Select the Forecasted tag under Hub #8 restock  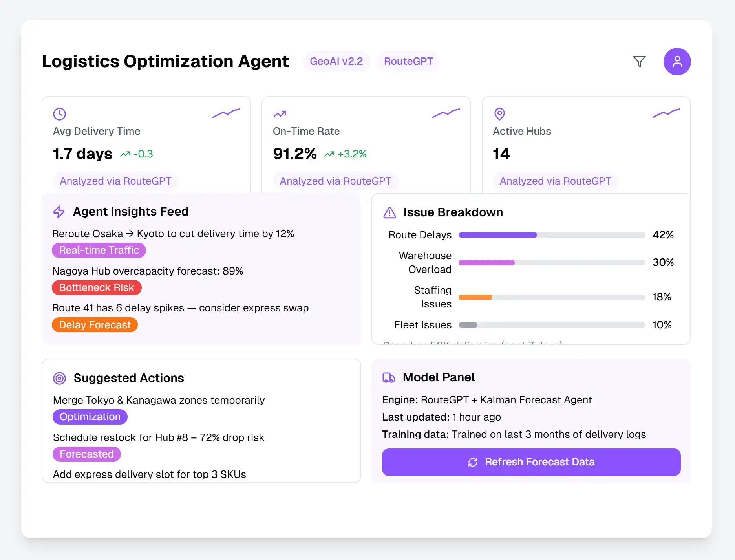pos(86,454)
